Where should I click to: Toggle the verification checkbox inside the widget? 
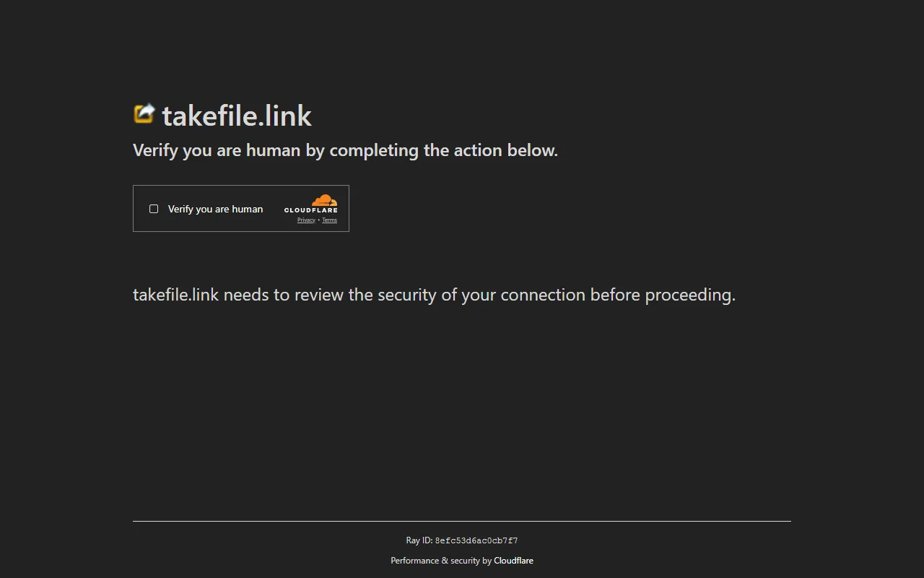(153, 208)
